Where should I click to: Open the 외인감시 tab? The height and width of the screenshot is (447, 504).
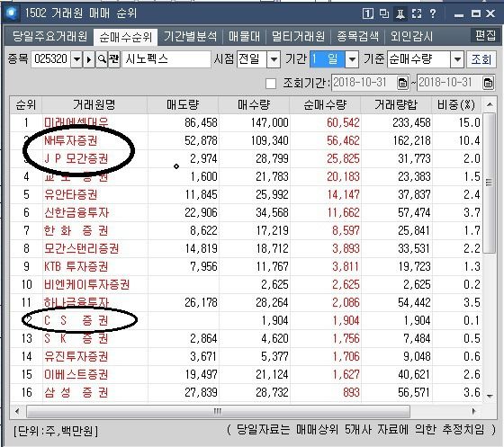411,36
